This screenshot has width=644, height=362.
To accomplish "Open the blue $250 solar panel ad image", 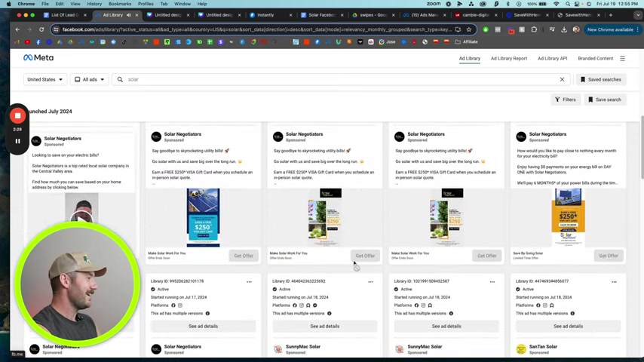I will pos(204,218).
